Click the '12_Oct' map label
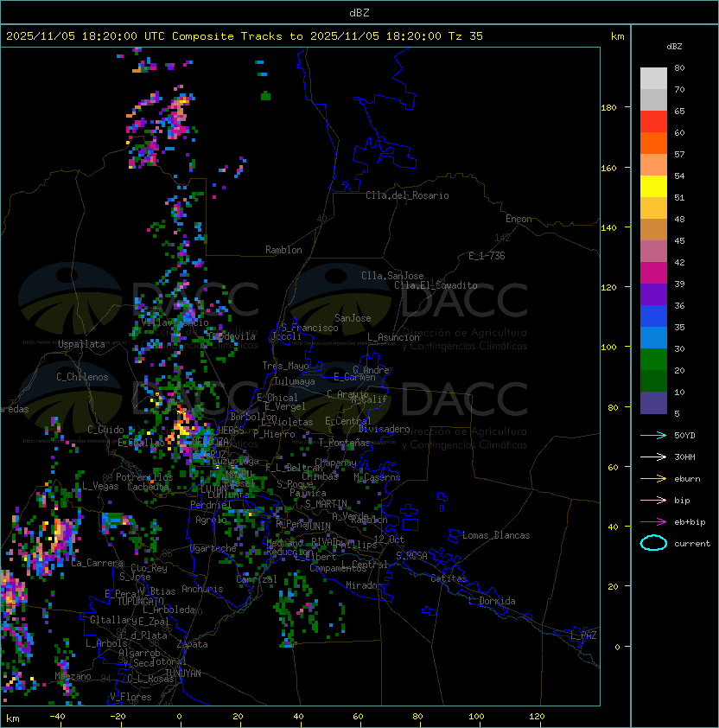This screenshot has width=719, height=728. coord(389,540)
